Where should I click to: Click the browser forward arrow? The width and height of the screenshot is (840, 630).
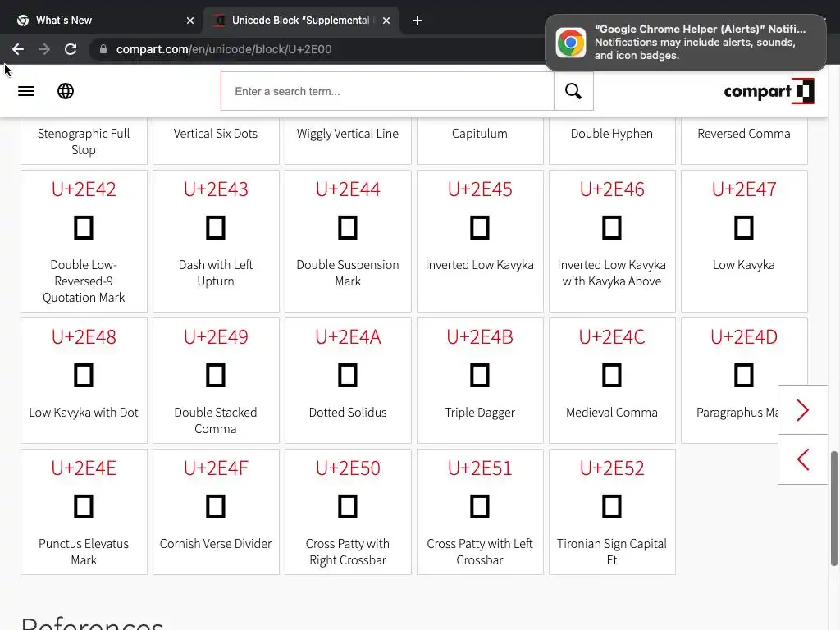44,49
